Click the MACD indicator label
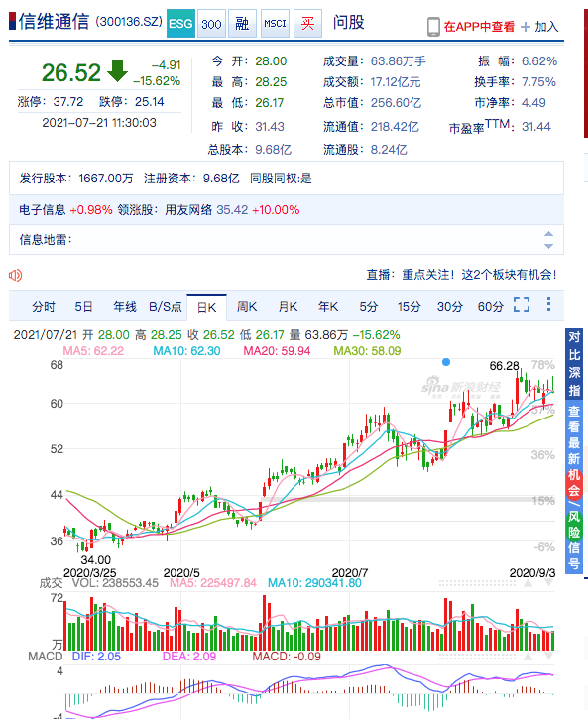This screenshot has height=719, width=588. click(x=46, y=657)
